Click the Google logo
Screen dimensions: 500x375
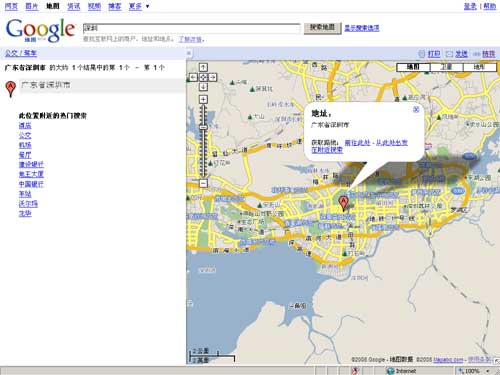tap(40, 30)
